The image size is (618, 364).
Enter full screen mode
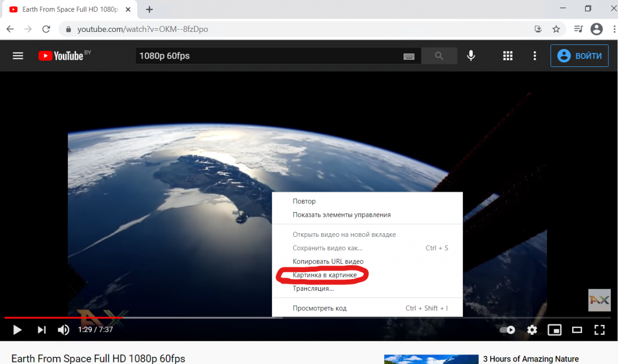tap(599, 330)
